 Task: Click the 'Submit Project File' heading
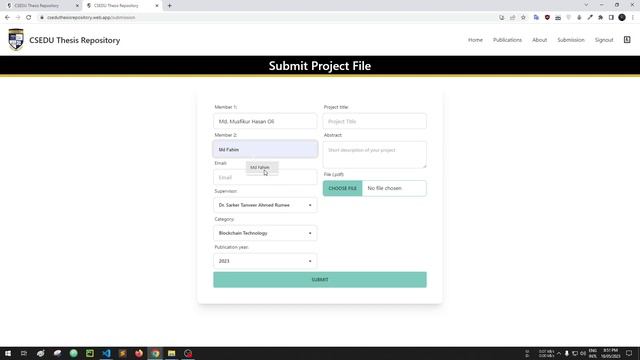[x=320, y=66]
